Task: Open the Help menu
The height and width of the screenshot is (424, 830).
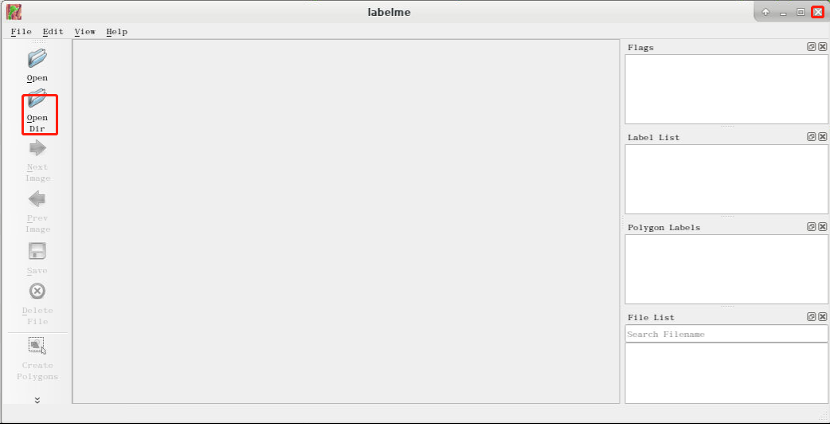Action: (x=116, y=31)
